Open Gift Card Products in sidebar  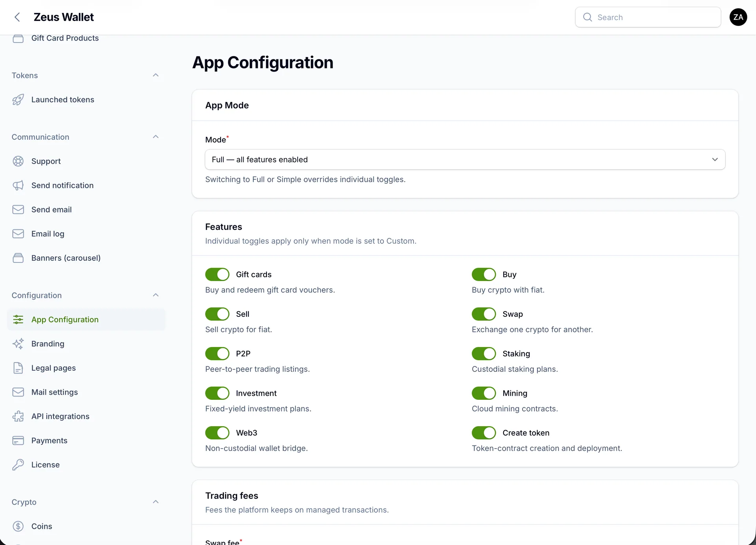[x=65, y=38]
